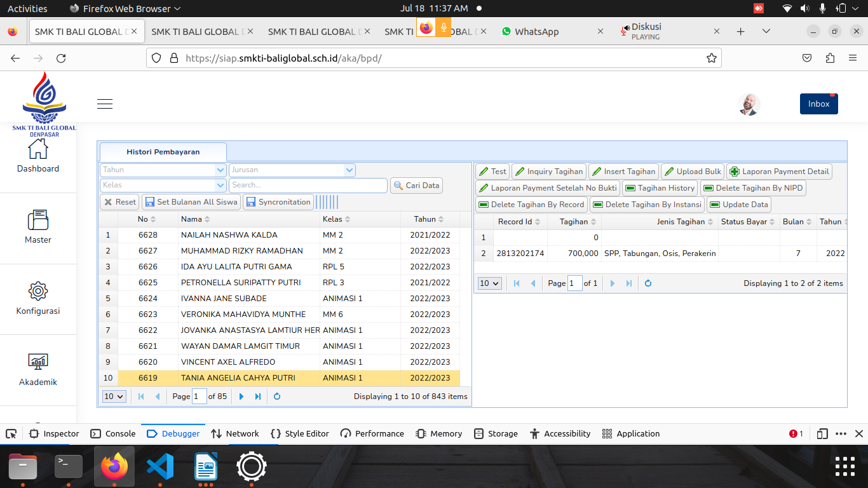The image size is (868, 488).
Task: Launch Visual Studio Code from dock
Action: tap(160, 467)
